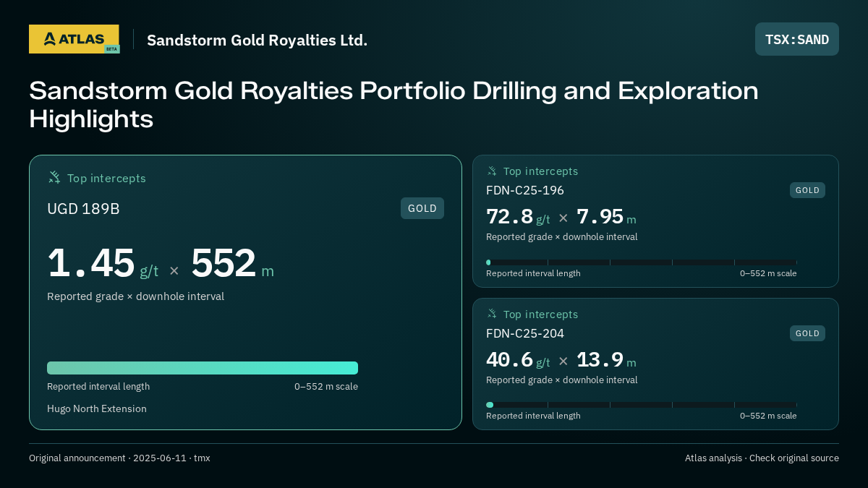Viewport: 868px width, 488px height.
Task: Click the Top intercepts label in UGD 189B card
Action: (x=106, y=178)
